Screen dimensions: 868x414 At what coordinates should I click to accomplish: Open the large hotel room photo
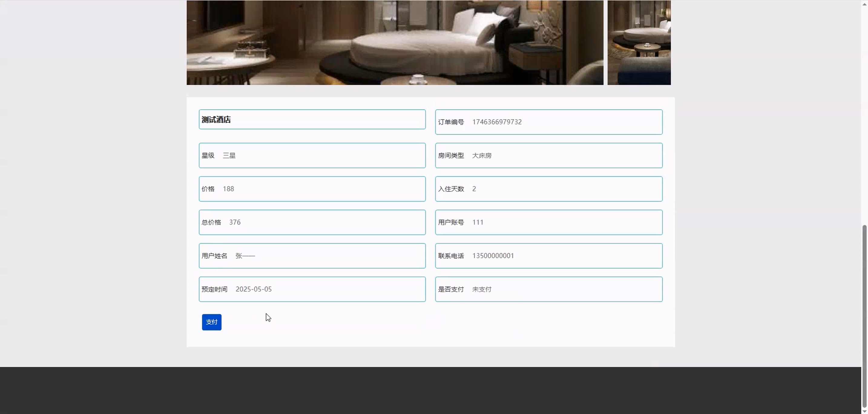(x=395, y=42)
